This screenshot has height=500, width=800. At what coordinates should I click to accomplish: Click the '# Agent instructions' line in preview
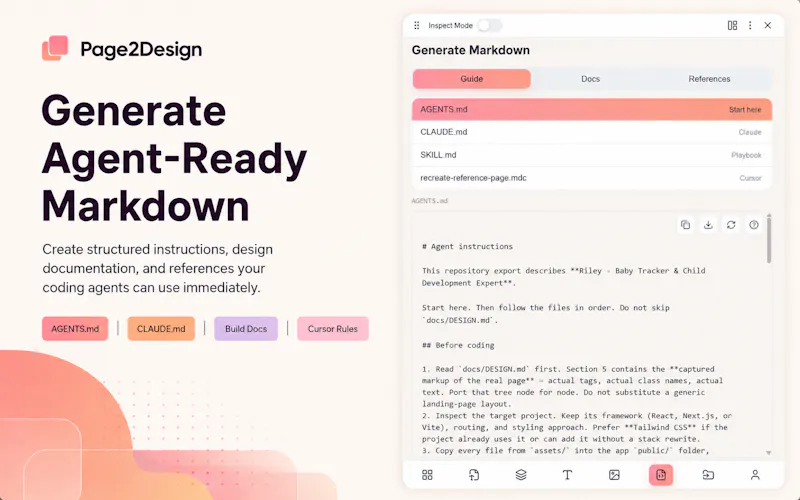(x=467, y=246)
